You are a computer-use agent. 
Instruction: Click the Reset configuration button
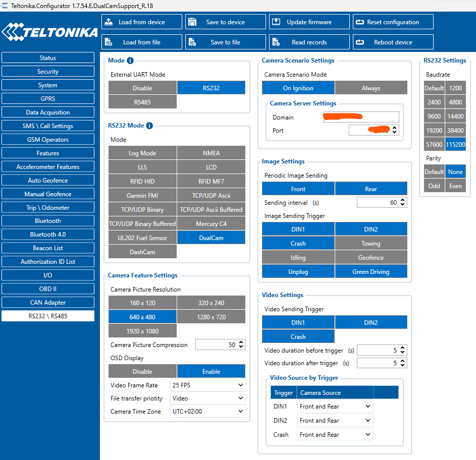[x=393, y=22]
